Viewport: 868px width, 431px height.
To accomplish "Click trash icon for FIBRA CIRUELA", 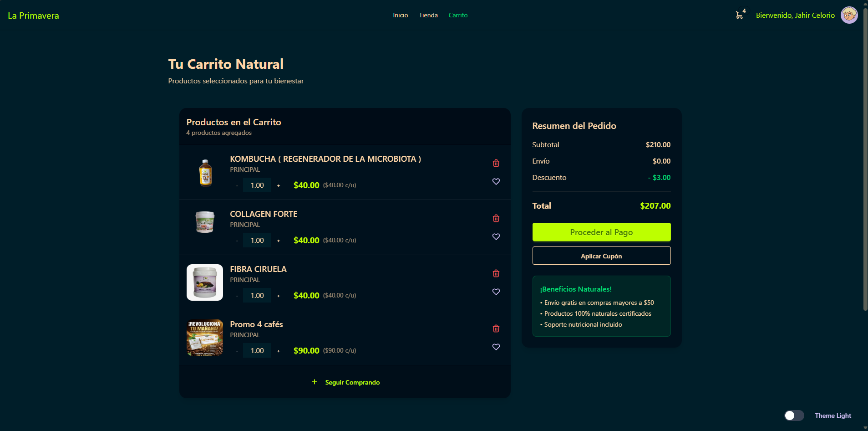I will tap(496, 273).
